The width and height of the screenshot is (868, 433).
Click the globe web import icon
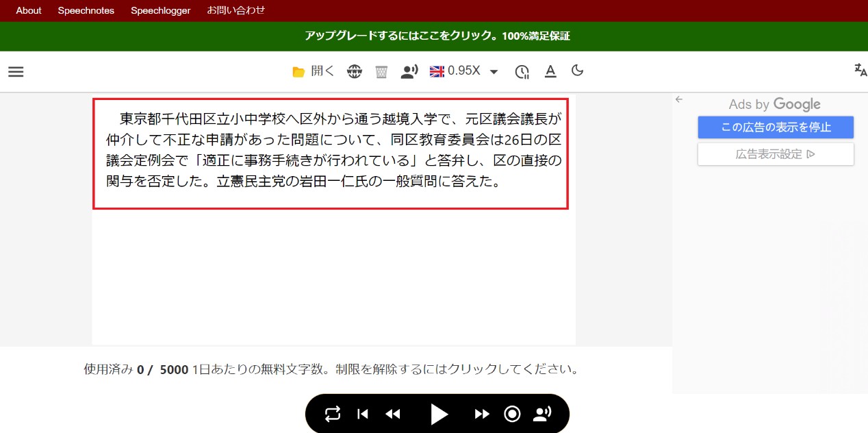(x=354, y=71)
